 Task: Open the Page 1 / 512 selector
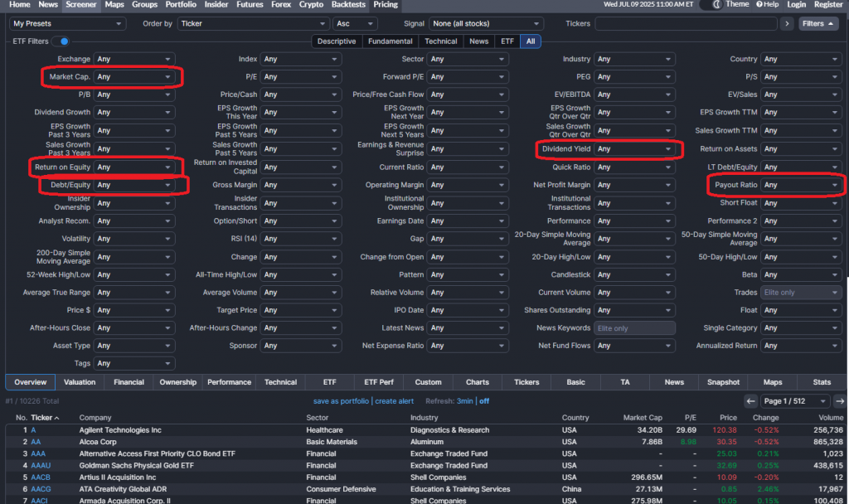tap(793, 401)
